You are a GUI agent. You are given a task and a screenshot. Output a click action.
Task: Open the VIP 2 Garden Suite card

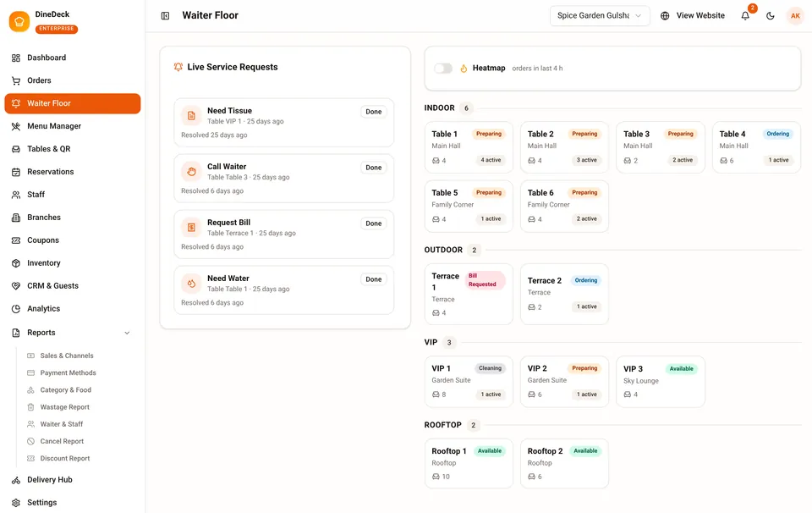click(564, 382)
